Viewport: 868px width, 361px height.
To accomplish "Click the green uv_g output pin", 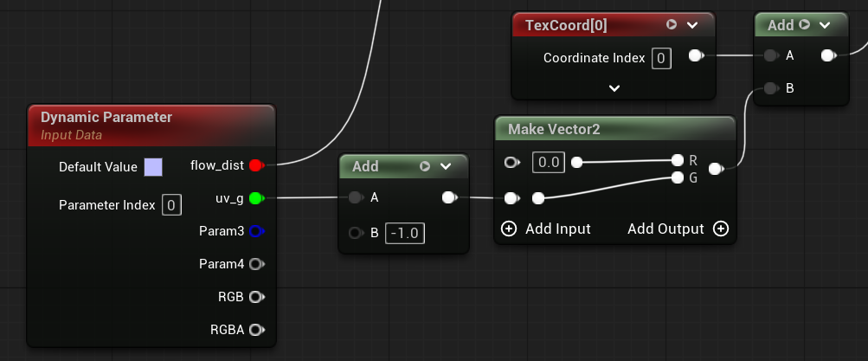I will pyautogui.click(x=256, y=198).
